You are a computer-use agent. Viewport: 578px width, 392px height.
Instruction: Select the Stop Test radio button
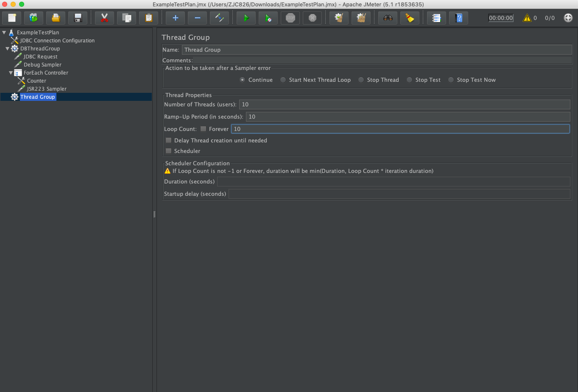coord(424,80)
